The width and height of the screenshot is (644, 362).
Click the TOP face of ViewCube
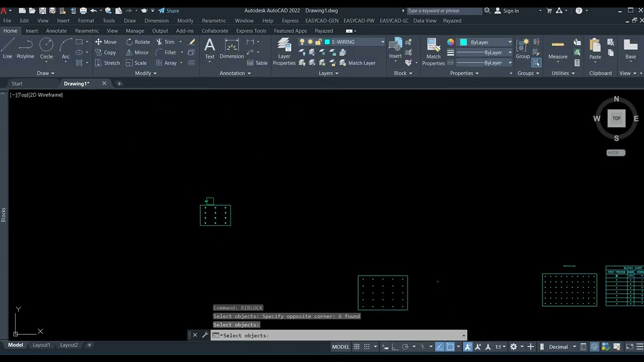tap(616, 119)
